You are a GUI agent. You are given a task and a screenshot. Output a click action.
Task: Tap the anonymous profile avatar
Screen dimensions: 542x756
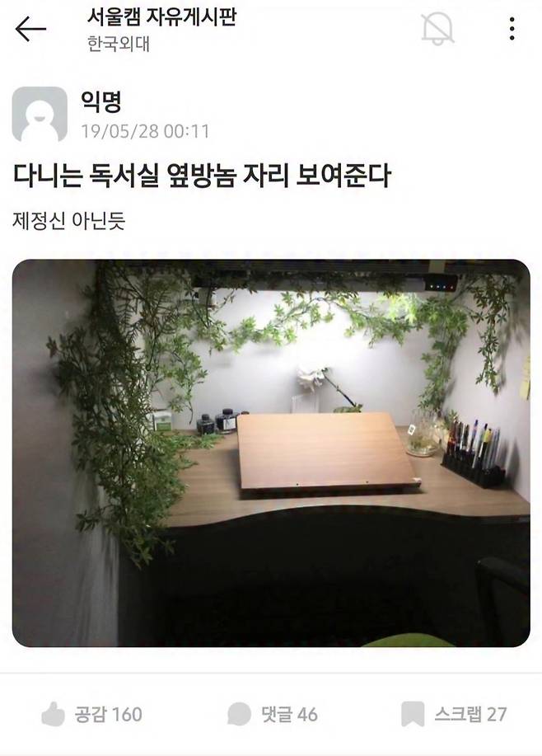point(40,115)
